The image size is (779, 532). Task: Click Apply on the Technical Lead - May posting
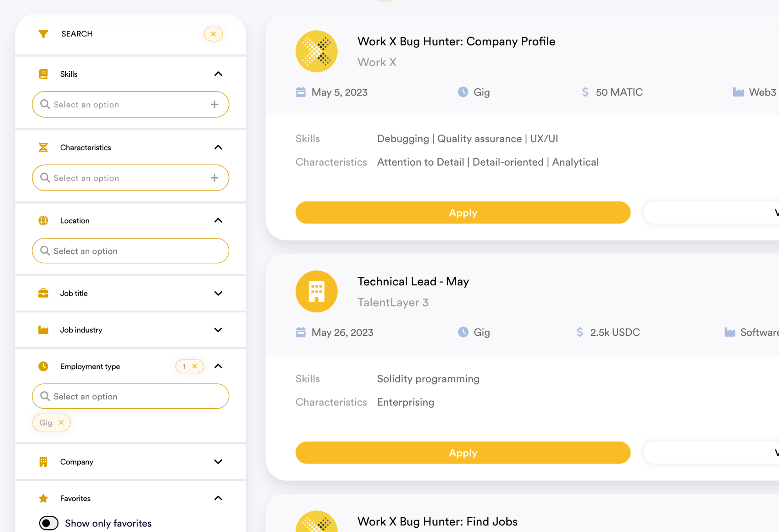point(463,453)
